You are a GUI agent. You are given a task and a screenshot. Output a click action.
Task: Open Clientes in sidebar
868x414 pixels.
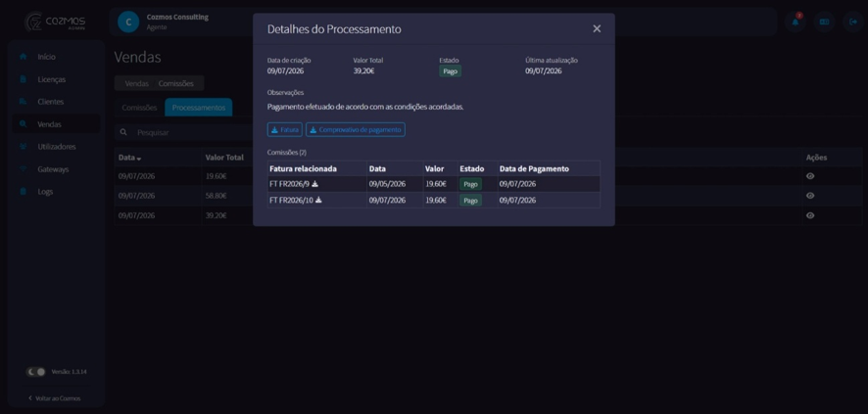(57, 102)
